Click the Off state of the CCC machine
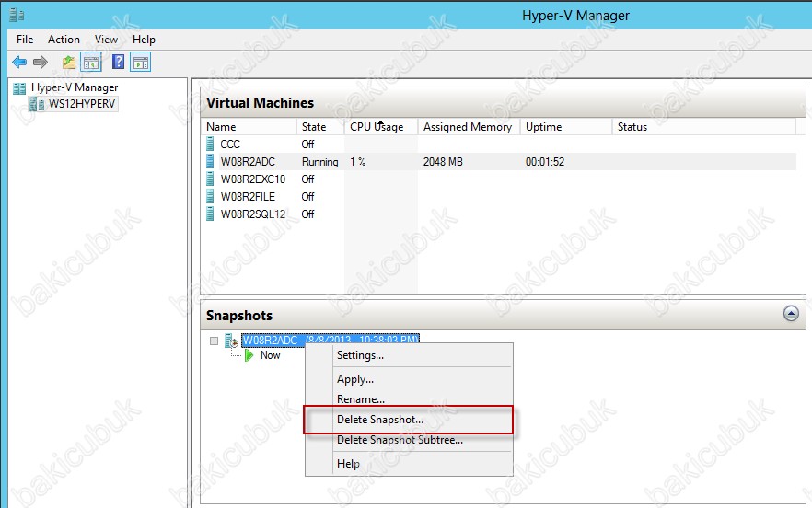 308,144
